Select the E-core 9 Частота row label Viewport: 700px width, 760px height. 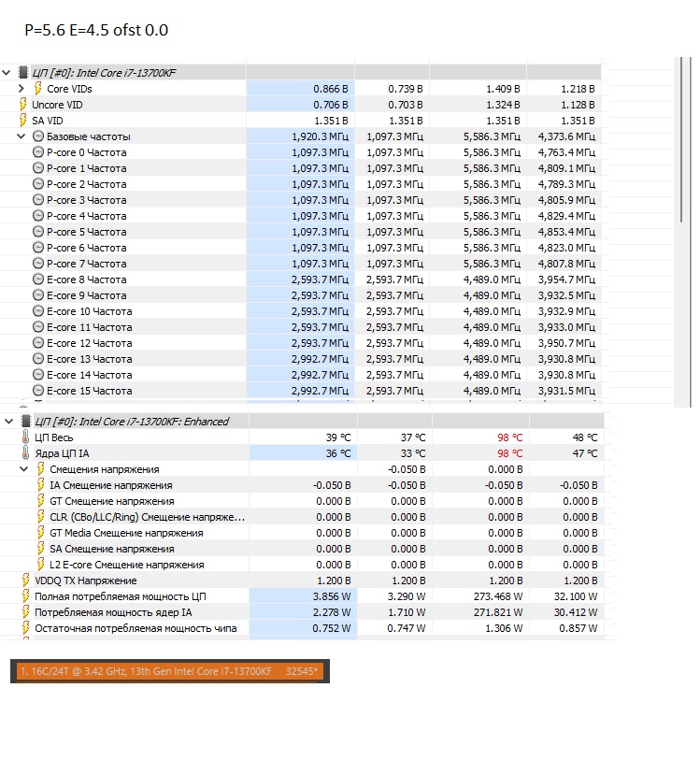click(87, 295)
